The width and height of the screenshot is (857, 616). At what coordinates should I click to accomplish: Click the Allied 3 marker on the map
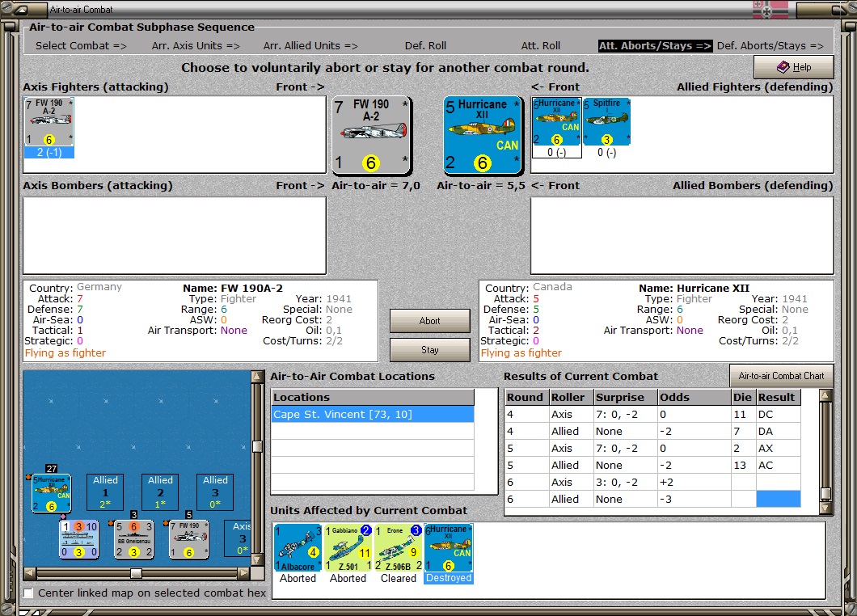[215, 492]
